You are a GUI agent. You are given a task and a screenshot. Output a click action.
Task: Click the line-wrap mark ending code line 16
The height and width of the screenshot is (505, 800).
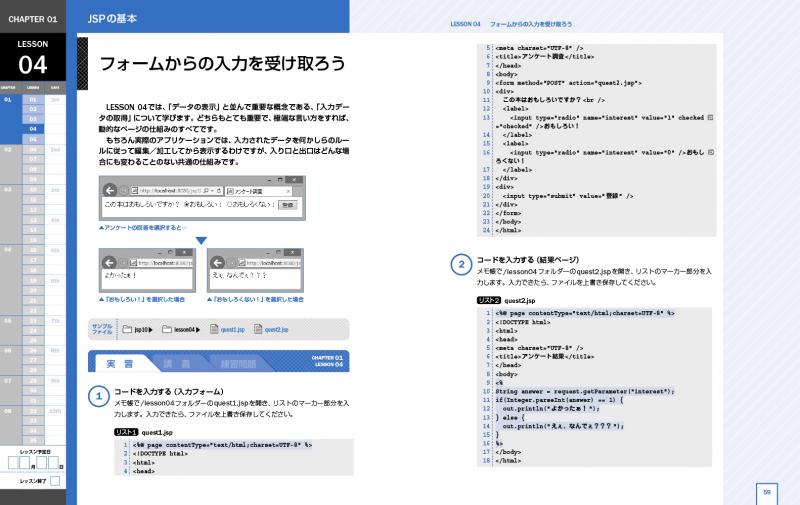tap(711, 152)
